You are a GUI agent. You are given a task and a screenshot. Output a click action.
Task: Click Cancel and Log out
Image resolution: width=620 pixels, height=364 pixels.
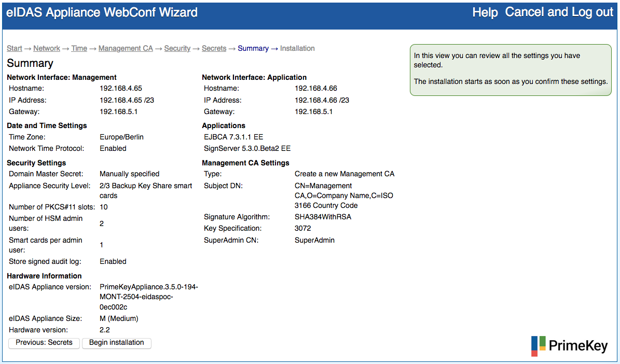pyautogui.click(x=559, y=12)
